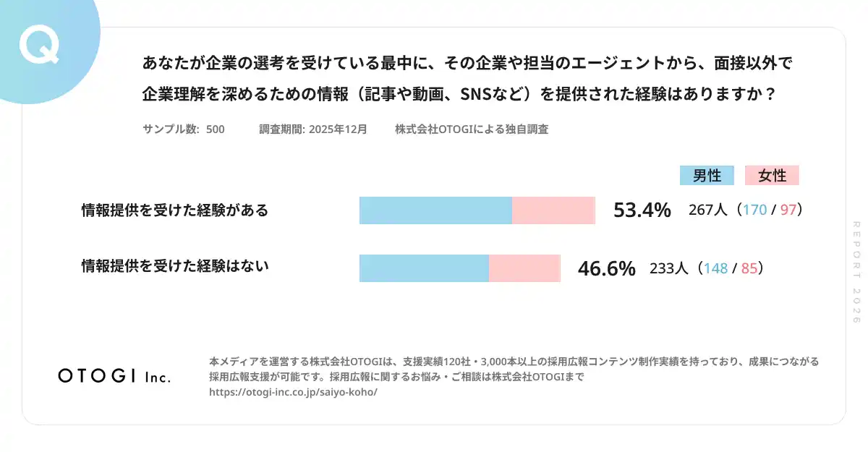
Task: Click pink female segment of 経験がある bar
Action: 553,210
